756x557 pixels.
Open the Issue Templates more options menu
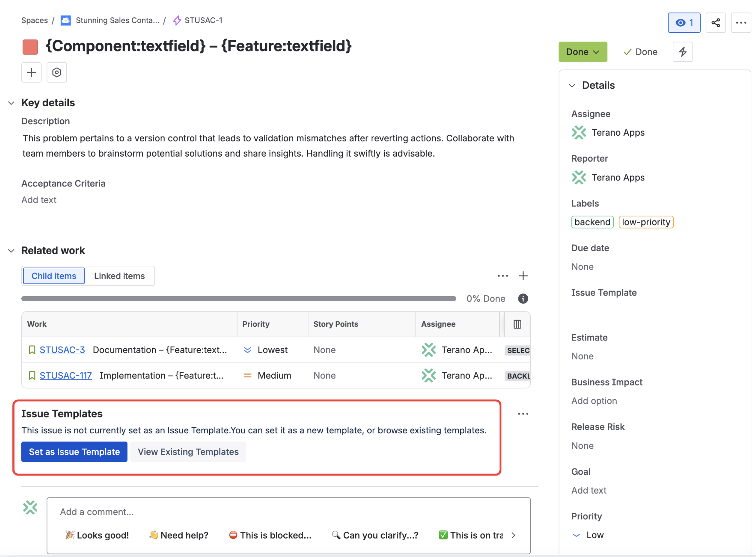[x=523, y=413]
